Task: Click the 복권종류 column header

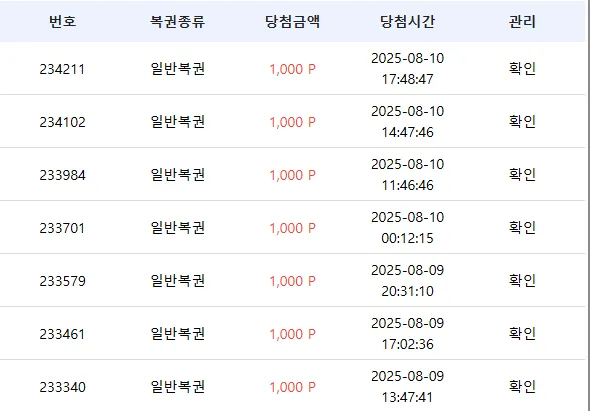Action: [177, 21]
